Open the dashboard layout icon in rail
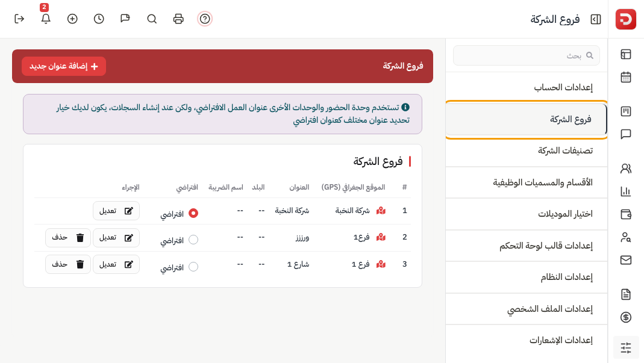 pyautogui.click(x=625, y=54)
